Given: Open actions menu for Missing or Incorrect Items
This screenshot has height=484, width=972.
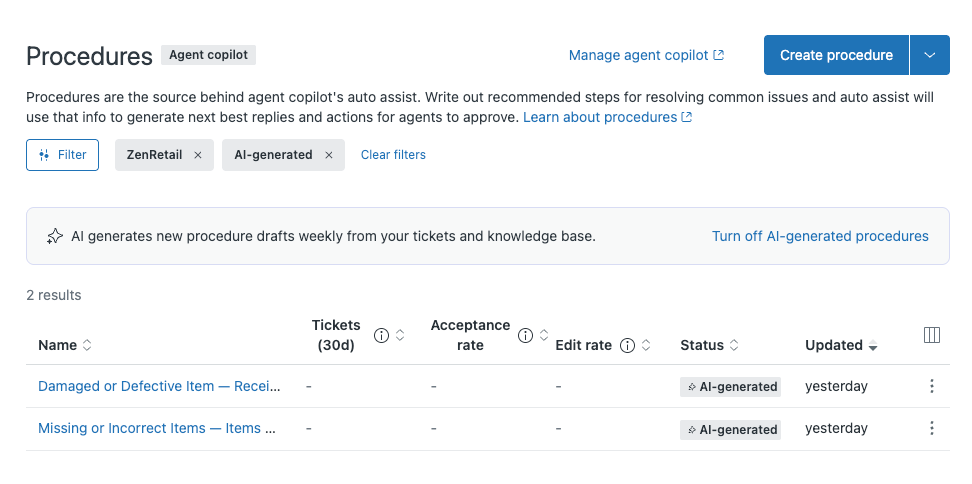Looking at the screenshot, I should pyautogui.click(x=931, y=428).
